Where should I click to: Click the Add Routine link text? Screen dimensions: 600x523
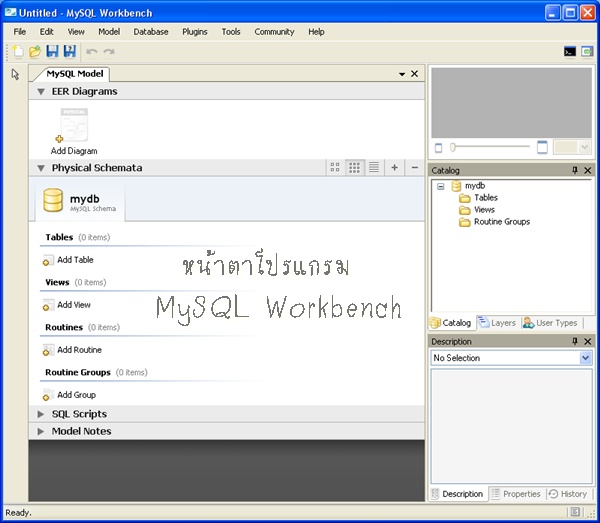click(80, 350)
